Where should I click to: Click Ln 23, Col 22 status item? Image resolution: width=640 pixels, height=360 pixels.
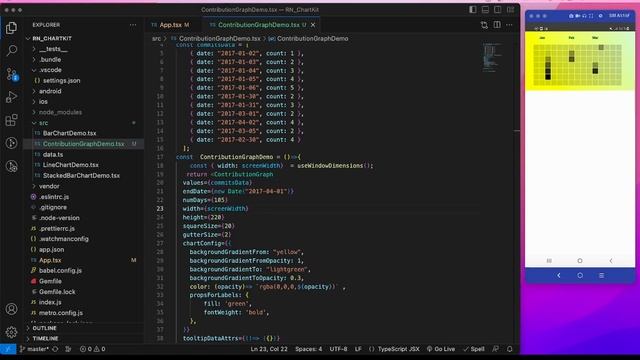tap(269, 349)
